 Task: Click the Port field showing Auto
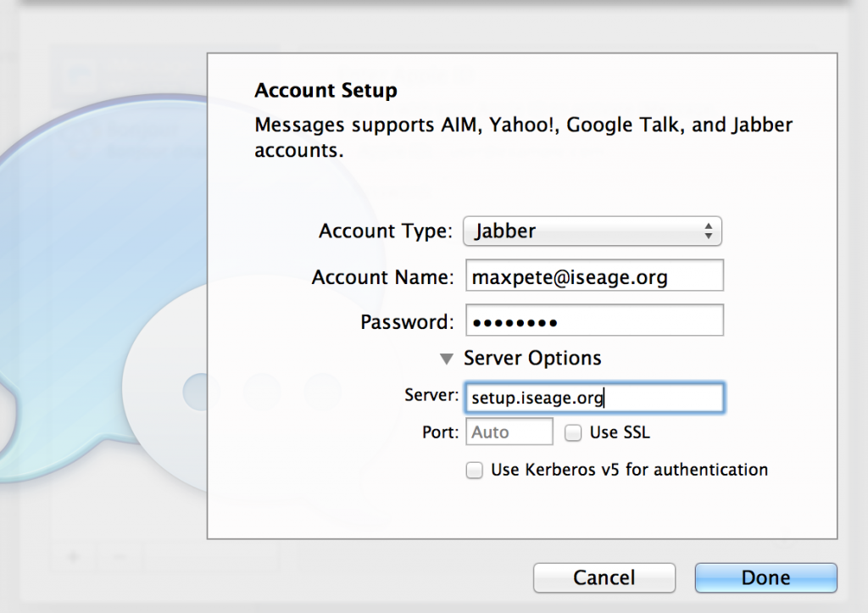tap(509, 432)
